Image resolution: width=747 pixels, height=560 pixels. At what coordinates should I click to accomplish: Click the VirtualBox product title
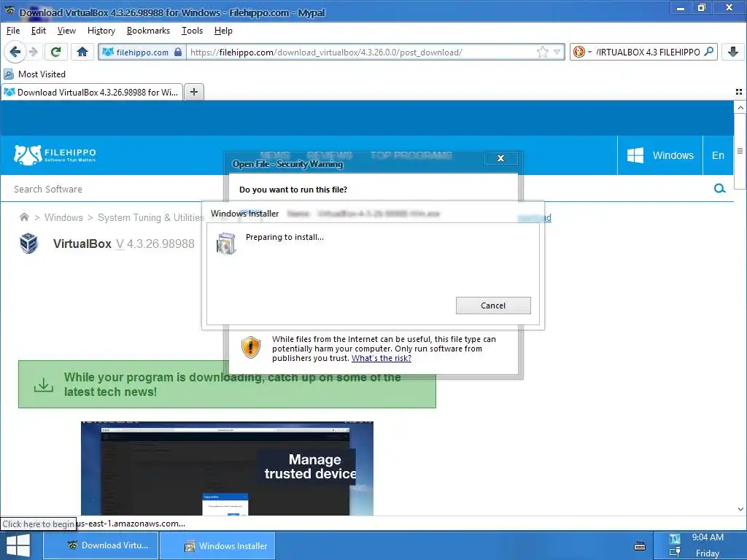coord(82,244)
